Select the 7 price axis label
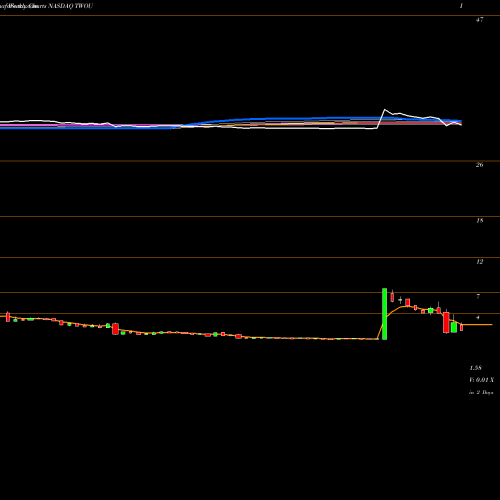Viewport: 500px width, 500px height. pyautogui.click(x=478, y=296)
